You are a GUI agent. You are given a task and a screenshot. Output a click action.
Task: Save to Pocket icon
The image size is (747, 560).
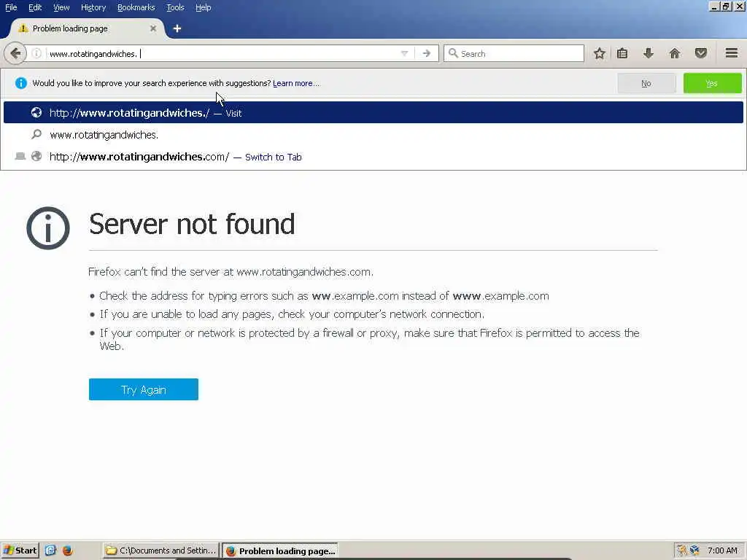pos(701,53)
